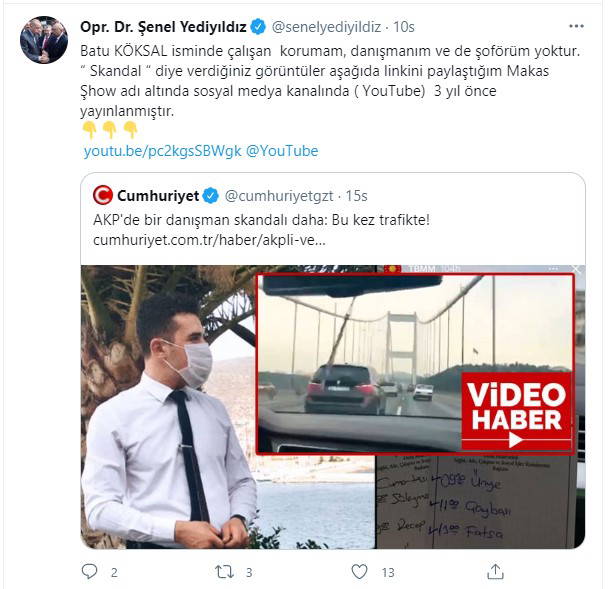Click the reply speech bubble icon

click(89, 572)
